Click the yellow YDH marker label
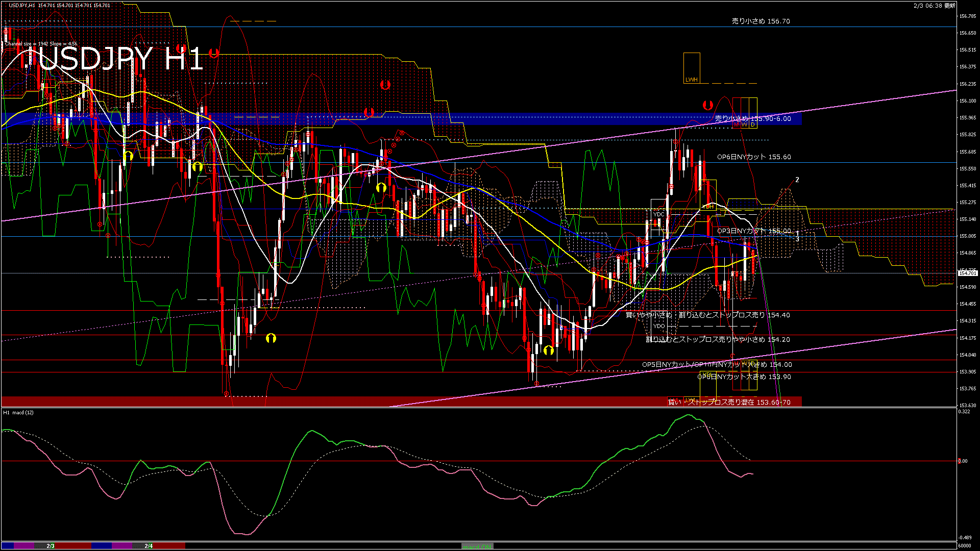Screen dimensions: 980x551 pos(708,207)
